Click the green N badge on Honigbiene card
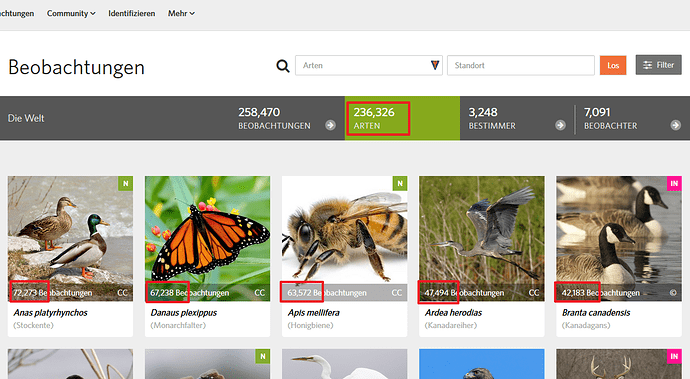Viewport: 690px width, 379px height. coord(400,184)
